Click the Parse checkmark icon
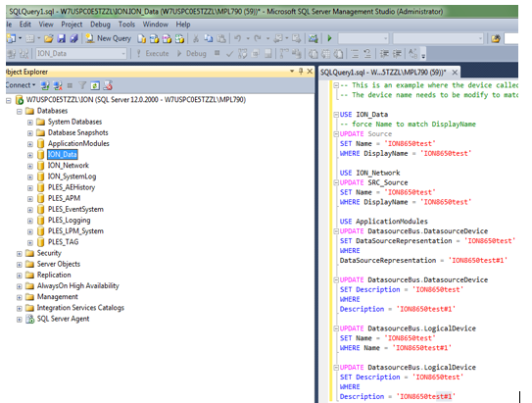Viewport: 532px width, 403px height. click(229, 54)
